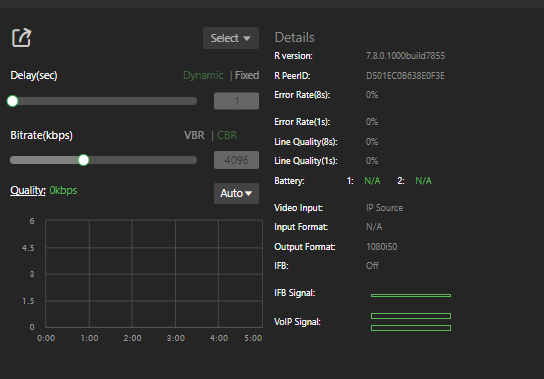Select VBR bitrate mode
Image resolution: width=544 pixels, height=379 pixels.
(194, 135)
